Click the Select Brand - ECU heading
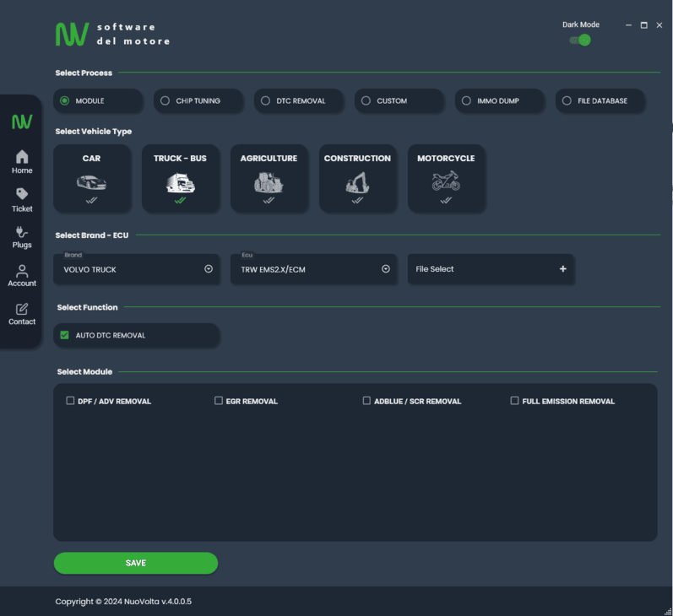 [92, 235]
